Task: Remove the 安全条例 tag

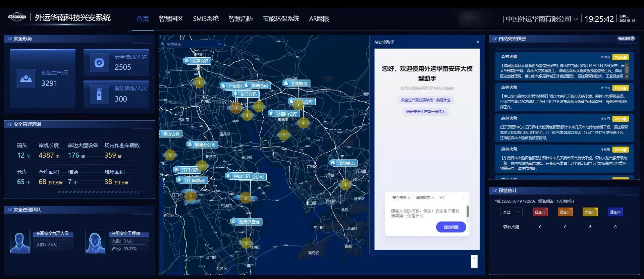Action: click(x=409, y=198)
